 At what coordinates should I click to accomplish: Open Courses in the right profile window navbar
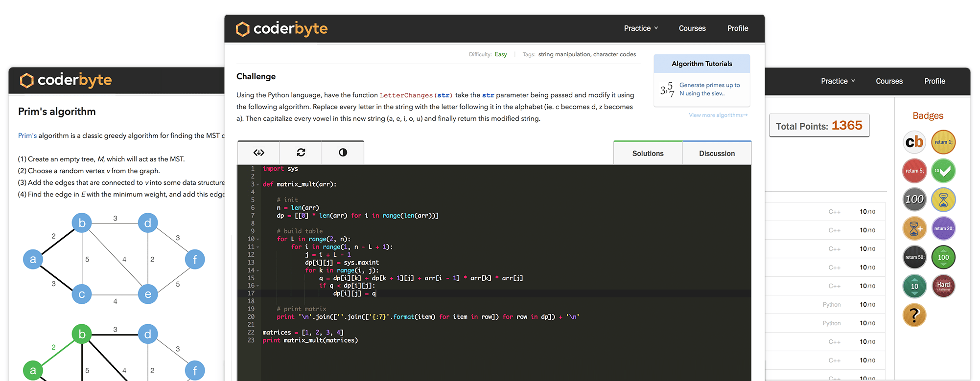[889, 81]
